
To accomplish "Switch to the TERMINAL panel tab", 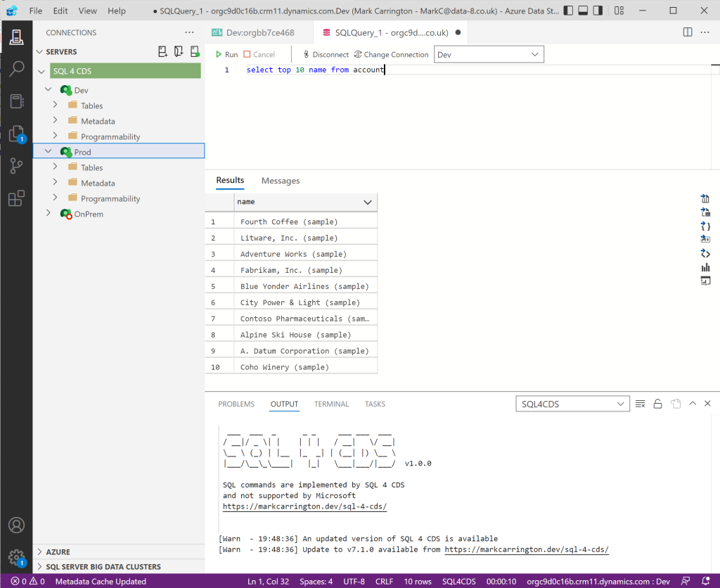I will pyautogui.click(x=332, y=404).
